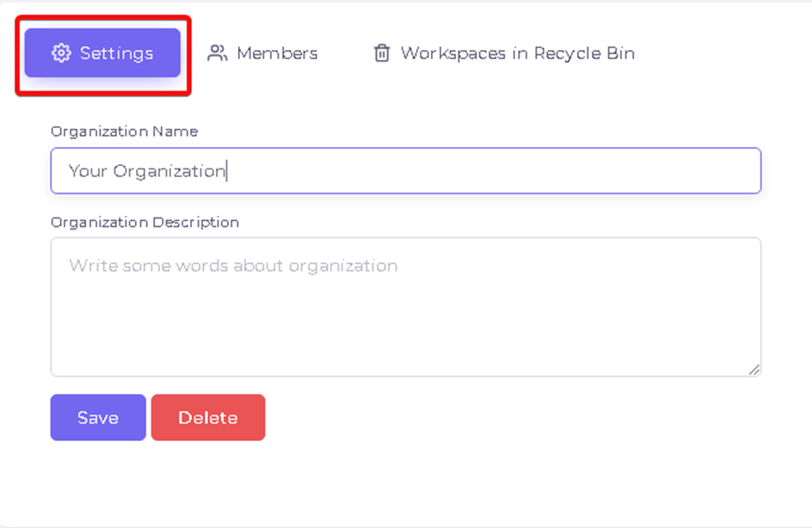Click the Organization Name label

click(124, 132)
